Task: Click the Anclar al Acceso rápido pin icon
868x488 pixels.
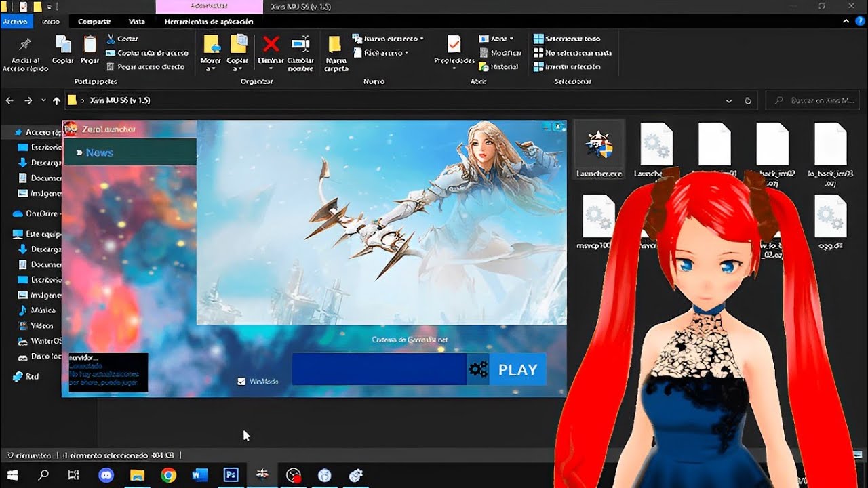Action: [x=25, y=45]
